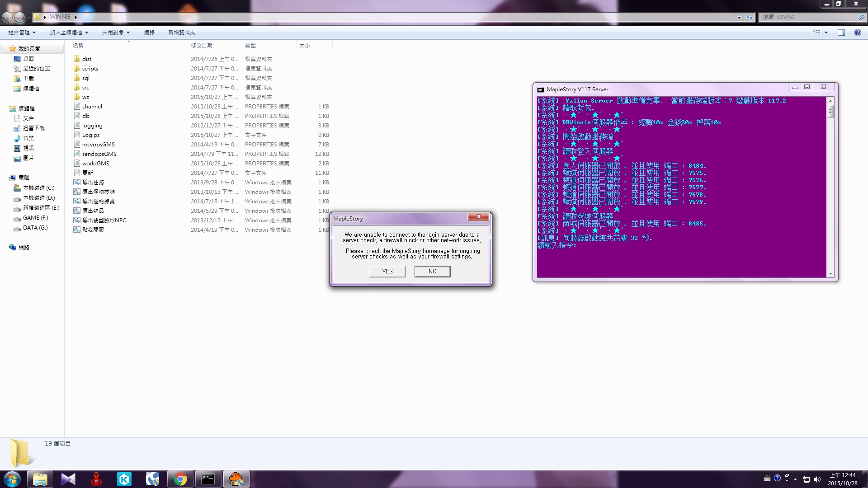Click 新增資料夾 in the toolbar
This screenshot has height=488, width=868.
point(182,33)
